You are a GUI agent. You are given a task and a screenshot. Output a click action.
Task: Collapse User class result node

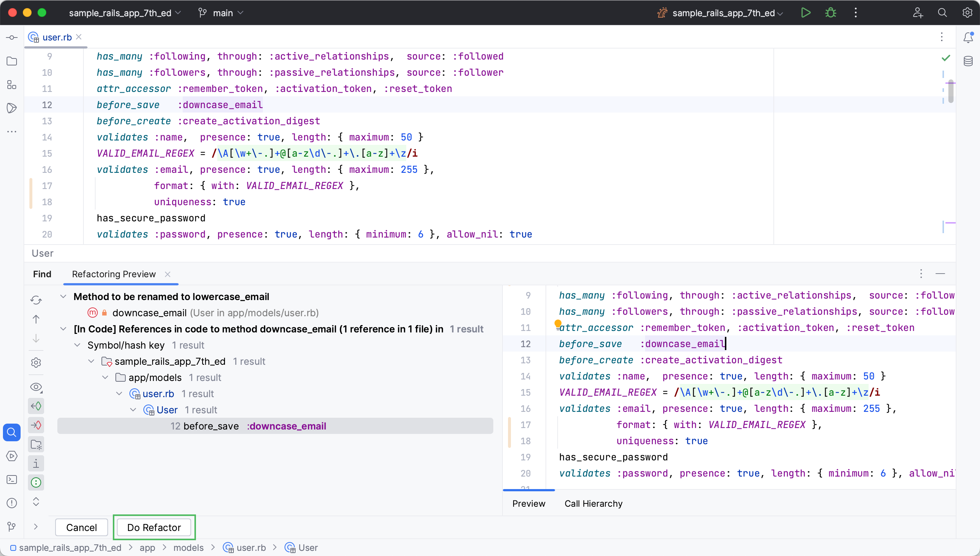pyautogui.click(x=133, y=410)
